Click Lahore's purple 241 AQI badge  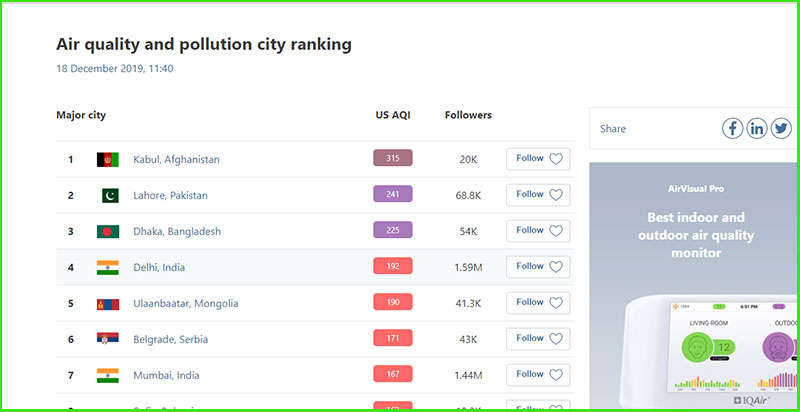pos(392,194)
